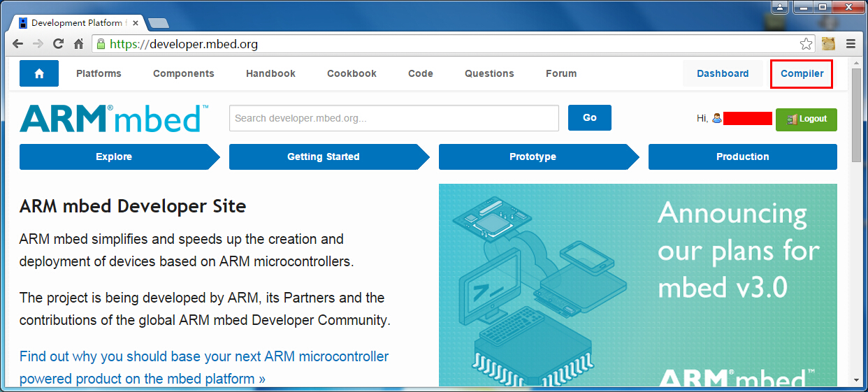Focus the developer.mbed.org search field
Screen dimensions: 868x392
[x=393, y=118]
